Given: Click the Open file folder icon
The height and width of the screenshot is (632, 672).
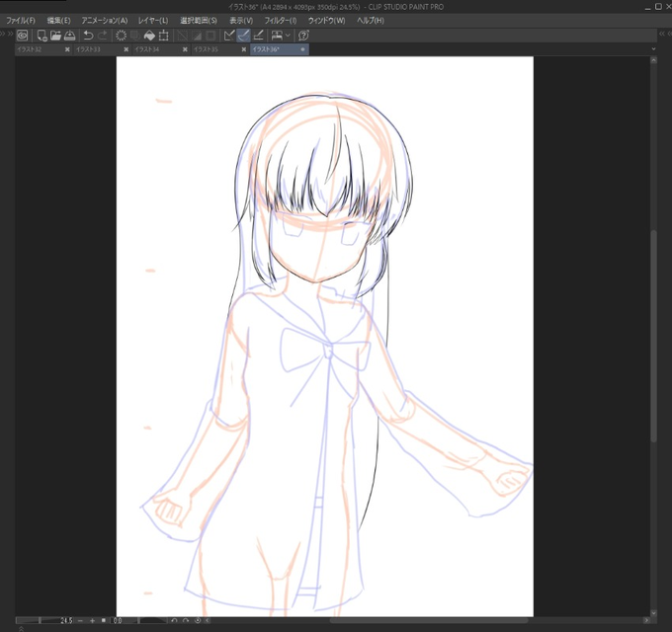Looking at the screenshot, I should 55,36.
